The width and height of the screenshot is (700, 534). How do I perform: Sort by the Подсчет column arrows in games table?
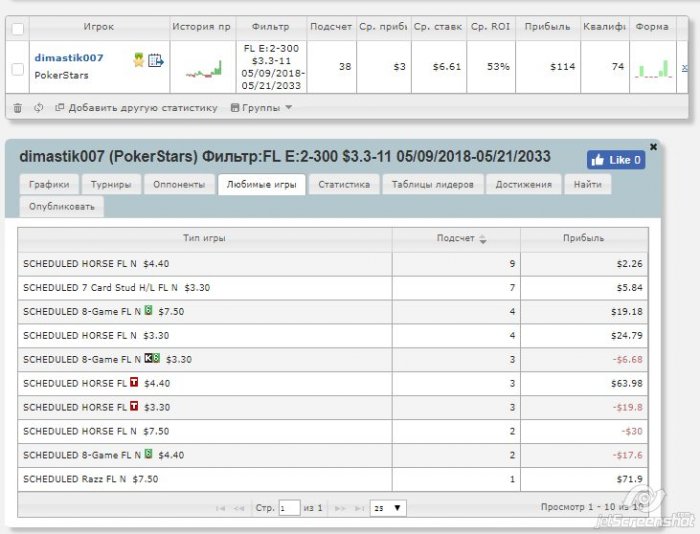[483, 239]
